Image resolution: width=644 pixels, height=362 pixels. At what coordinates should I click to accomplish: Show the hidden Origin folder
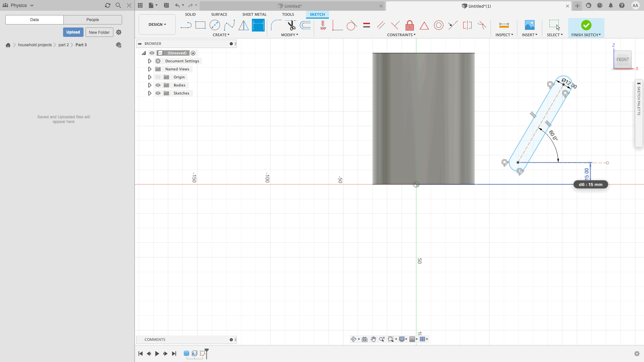158,77
